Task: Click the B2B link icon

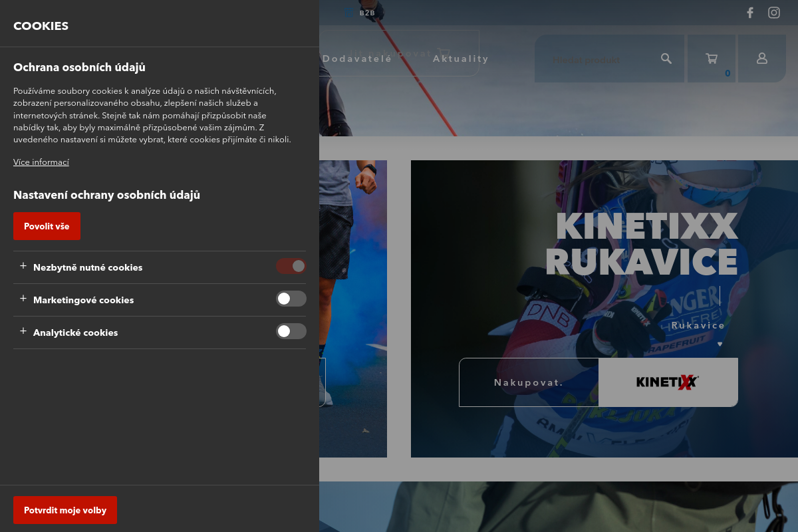Action: 349,11
